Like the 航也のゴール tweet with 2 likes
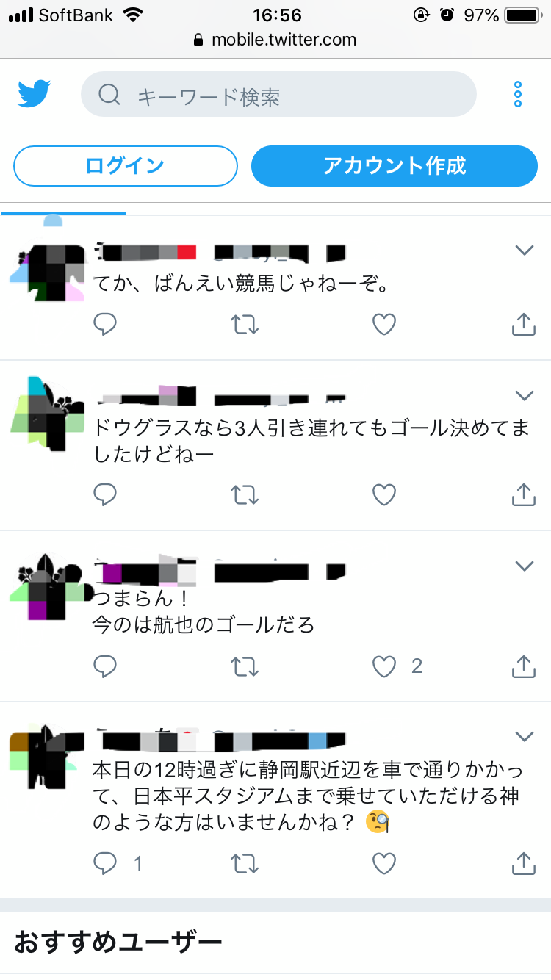551x980 pixels. 384,666
